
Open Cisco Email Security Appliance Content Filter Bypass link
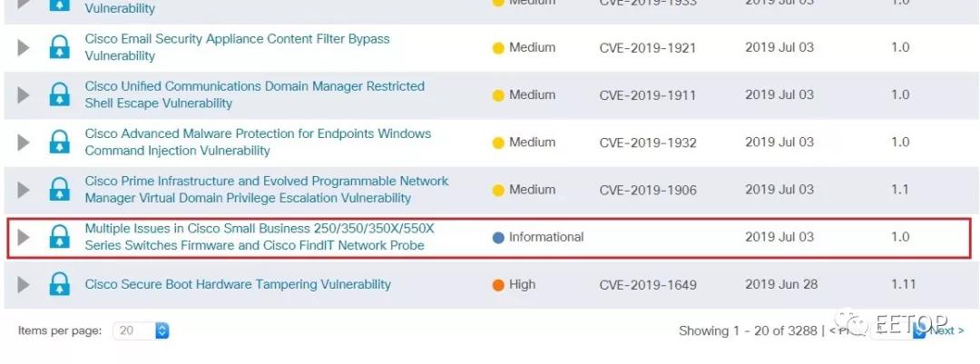237,47
